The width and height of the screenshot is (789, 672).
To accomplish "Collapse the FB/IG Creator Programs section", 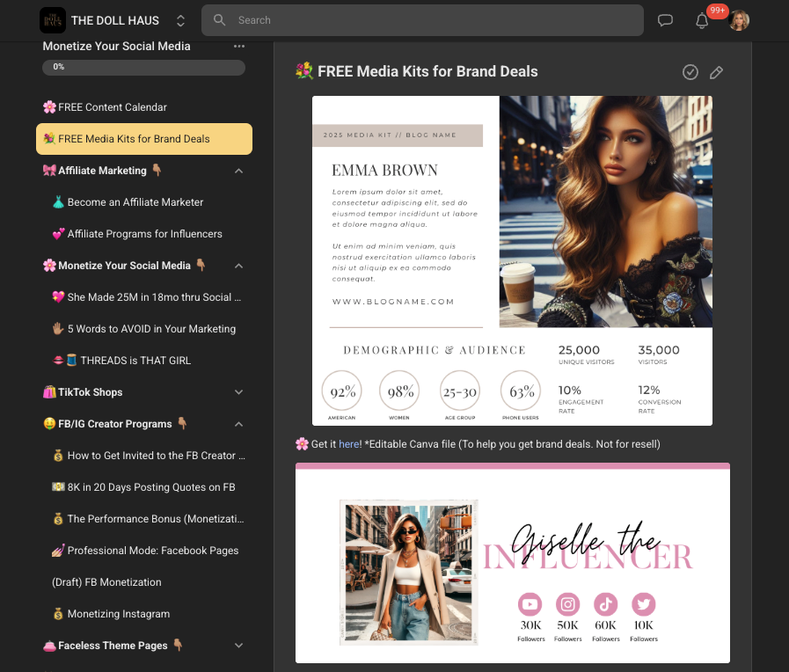I will point(238,424).
